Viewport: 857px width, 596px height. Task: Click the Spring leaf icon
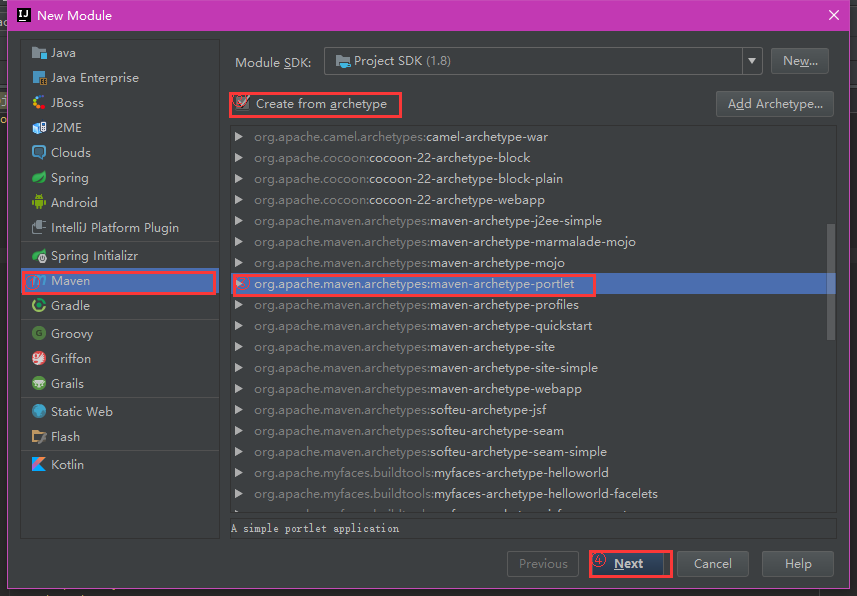[x=39, y=178]
